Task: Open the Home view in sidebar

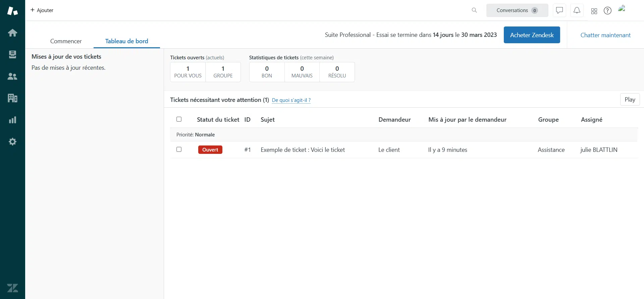Action: tap(12, 33)
